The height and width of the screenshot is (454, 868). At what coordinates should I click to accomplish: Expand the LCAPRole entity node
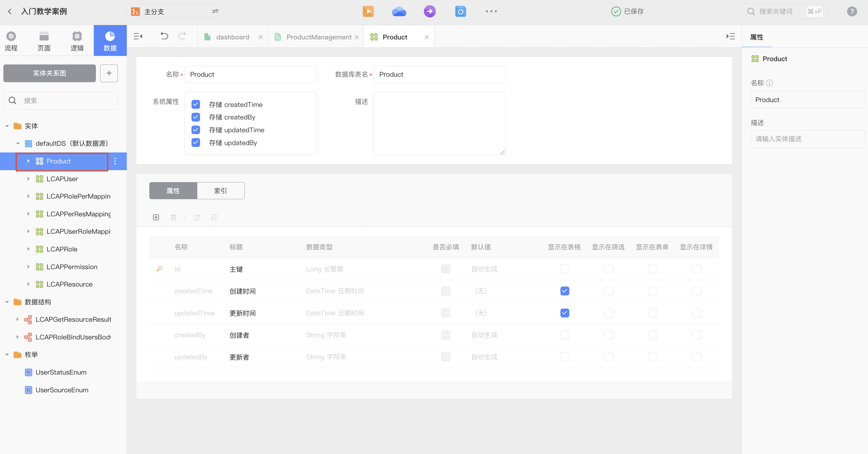pos(28,249)
